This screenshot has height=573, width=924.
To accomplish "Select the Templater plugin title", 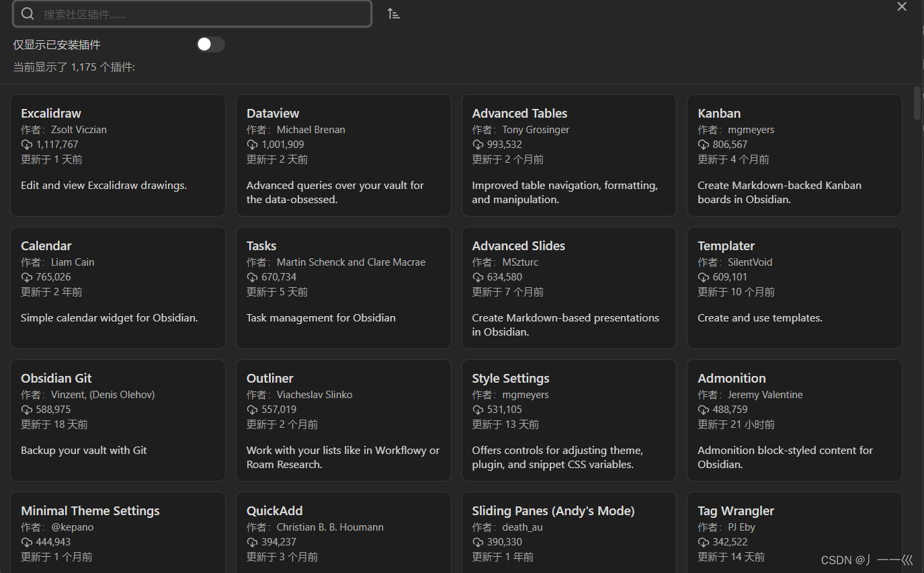I will (x=726, y=245).
